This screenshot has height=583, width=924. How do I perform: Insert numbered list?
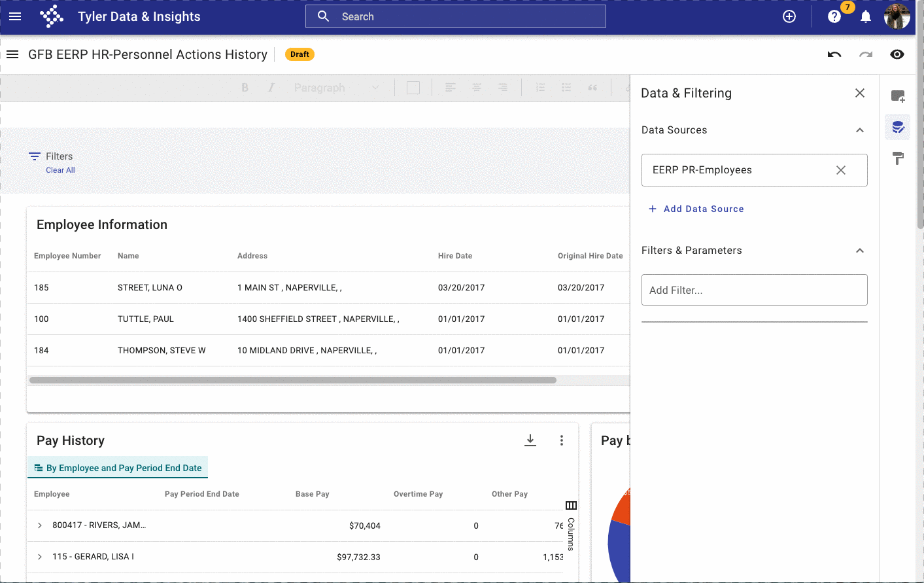pyautogui.click(x=540, y=88)
